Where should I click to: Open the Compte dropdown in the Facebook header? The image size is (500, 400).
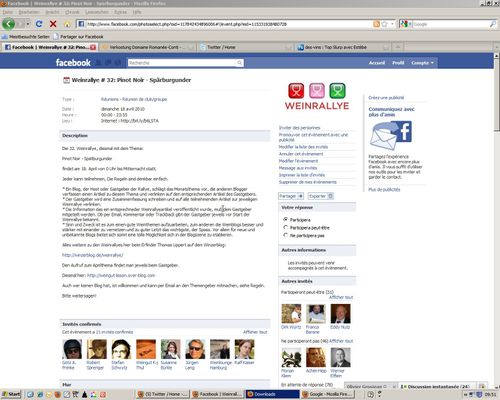(x=422, y=63)
